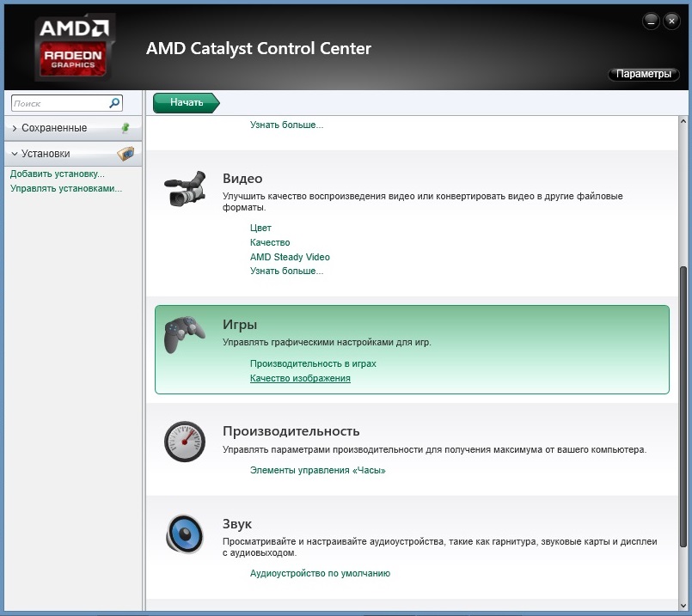Click the gamepad icon for Игры

[x=184, y=334]
